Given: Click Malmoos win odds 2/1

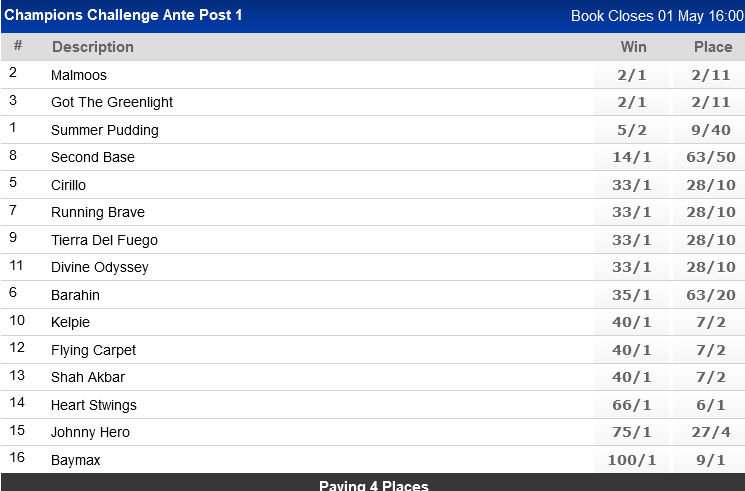Looking at the screenshot, I should coord(632,75).
